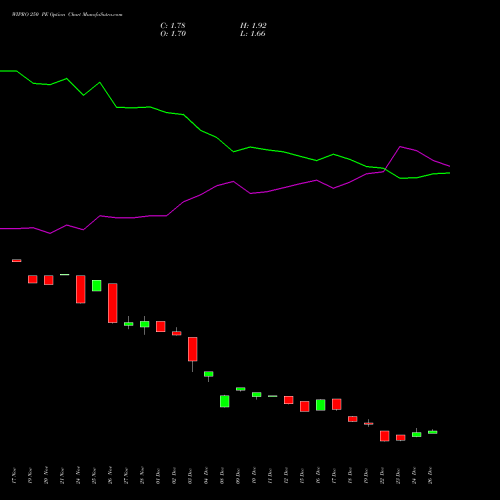The image size is (500, 500).
Task: Select the high value 'H: 1.92'
Action: click(x=253, y=26)
